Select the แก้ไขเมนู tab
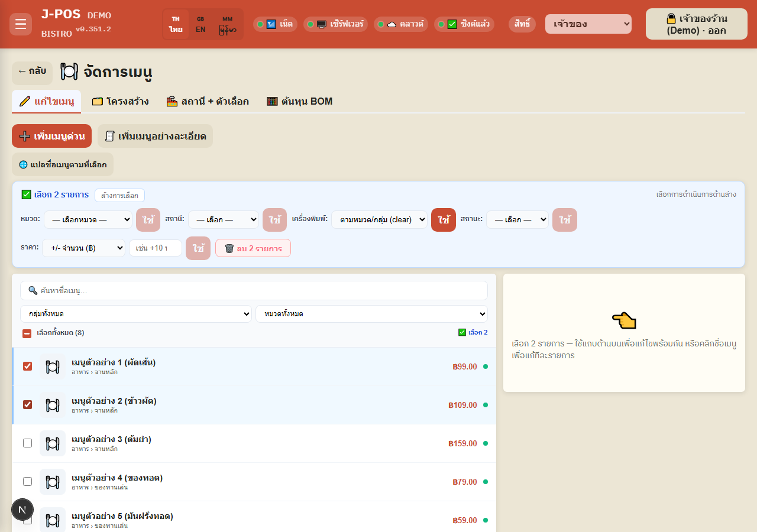757x532 pixels. click(x=46, y=101)
